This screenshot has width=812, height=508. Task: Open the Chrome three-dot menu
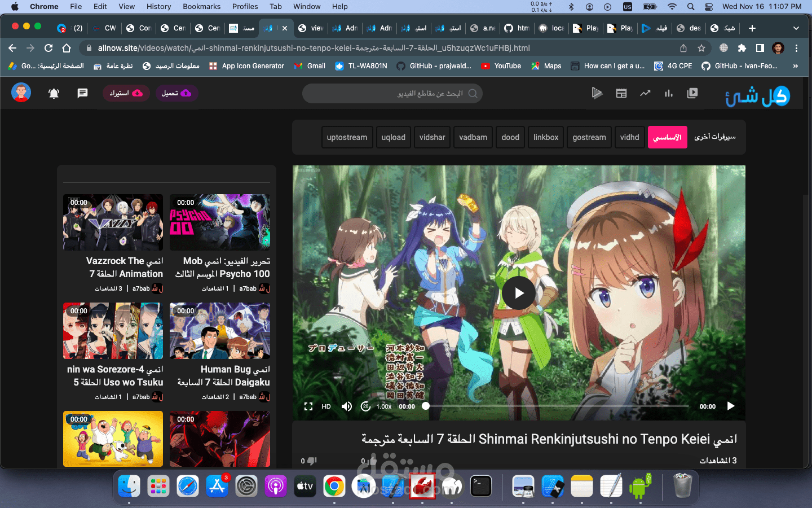point(796,48)
